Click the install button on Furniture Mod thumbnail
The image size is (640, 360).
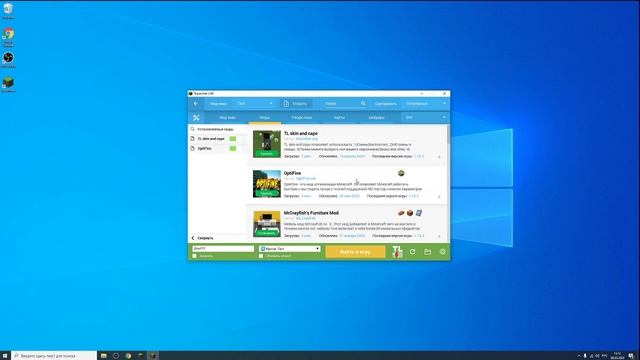pyautogui.click(x=267, y=233)
